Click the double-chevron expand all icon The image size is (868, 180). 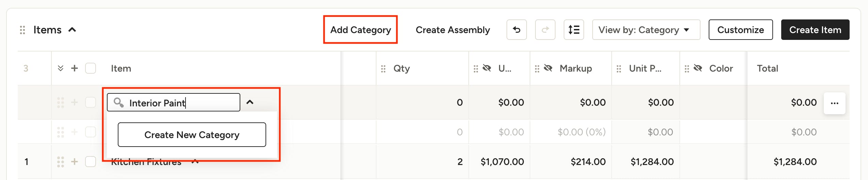[x=61, y=68]
